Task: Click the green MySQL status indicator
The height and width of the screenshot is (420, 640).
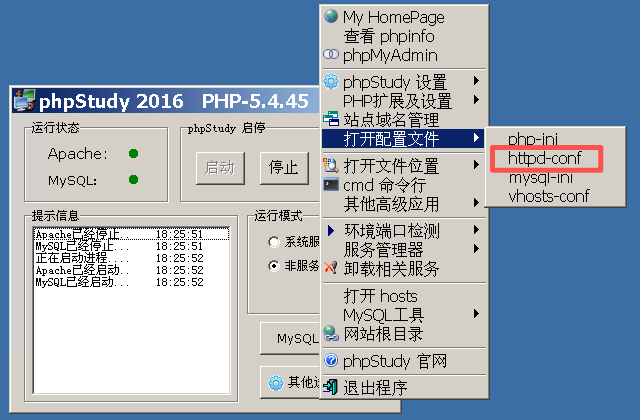Action: coord(133,180)
